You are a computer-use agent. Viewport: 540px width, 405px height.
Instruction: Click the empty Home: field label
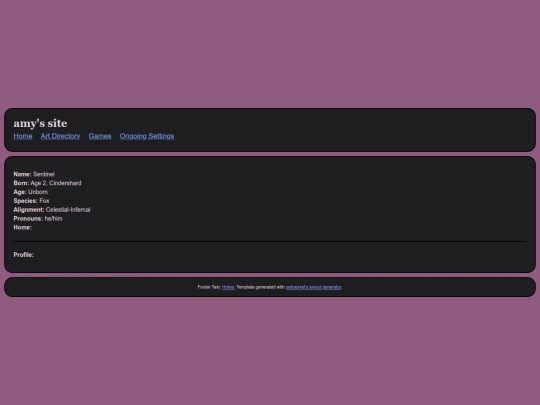click(x=23, y=227)
